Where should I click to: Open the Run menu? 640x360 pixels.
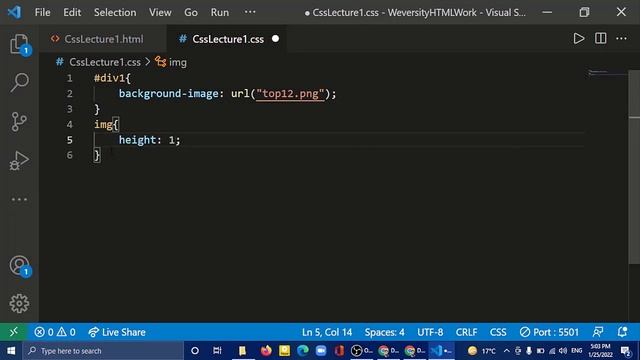click(x=220, y=12)
